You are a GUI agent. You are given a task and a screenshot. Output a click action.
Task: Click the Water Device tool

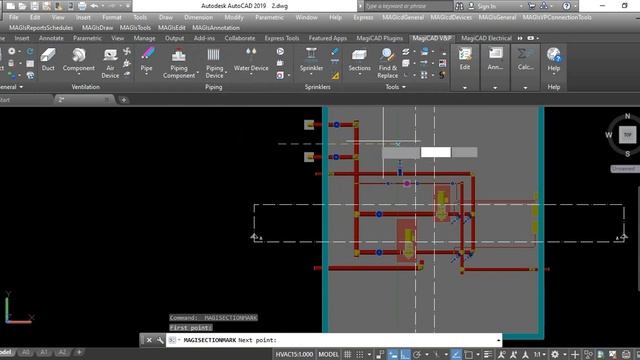pyautogui.click(x=251, y=60)
